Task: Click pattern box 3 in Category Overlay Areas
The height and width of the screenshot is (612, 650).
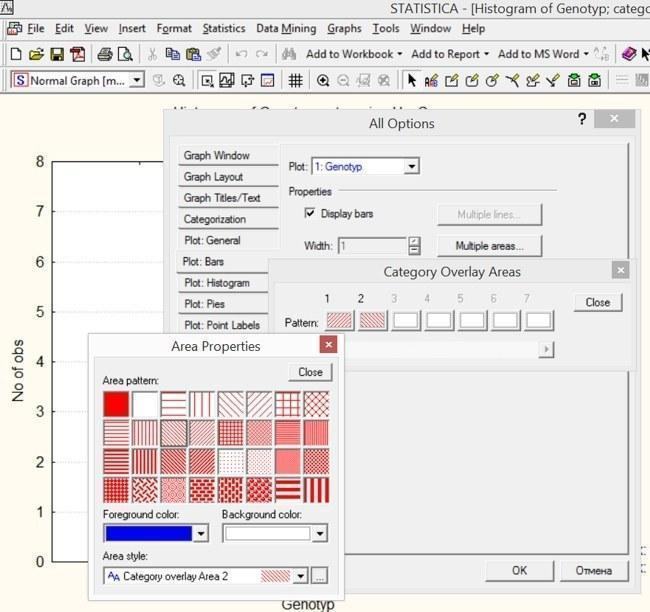Action: [406, 321]
